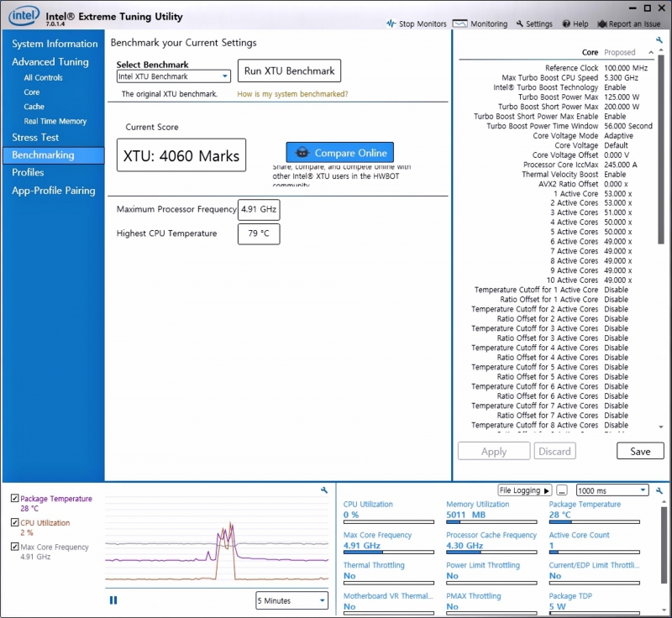This screenshot has height=618, width=672.
Task: Open the Select Benchmark dropdown
Action: (174, 76)
